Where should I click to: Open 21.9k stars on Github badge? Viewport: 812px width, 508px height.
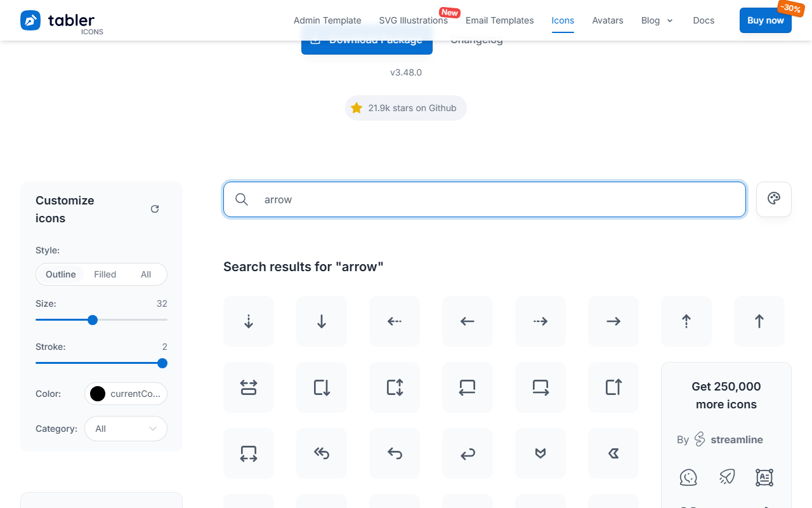[406, 108]
